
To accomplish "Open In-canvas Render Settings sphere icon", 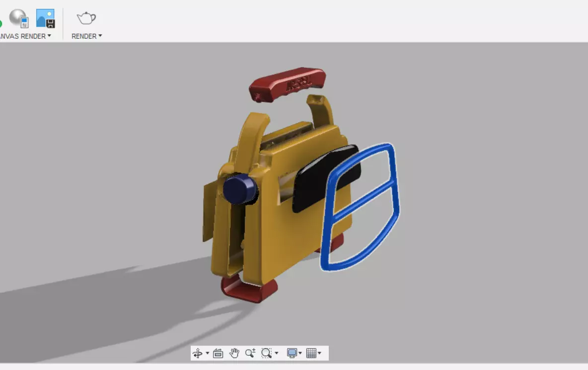I will point(19,18).
